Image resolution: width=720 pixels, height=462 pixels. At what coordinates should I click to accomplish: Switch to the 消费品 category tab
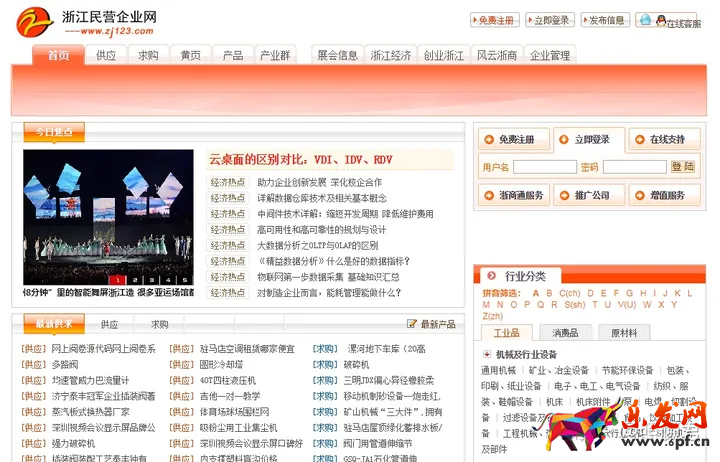[565, 332]
